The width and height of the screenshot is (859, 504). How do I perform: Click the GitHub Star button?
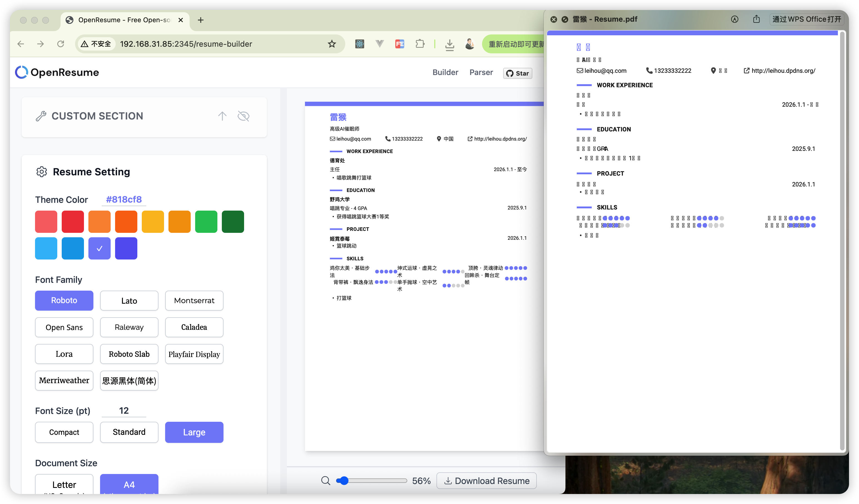point(517,73)
